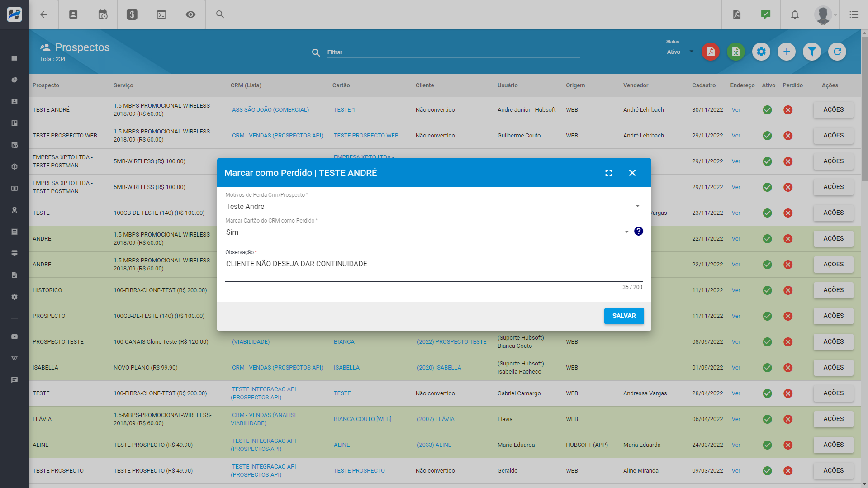Open the calendar clock toolbar icon
The height and width of the screenshot is (488, 868).
coord(103,14)
